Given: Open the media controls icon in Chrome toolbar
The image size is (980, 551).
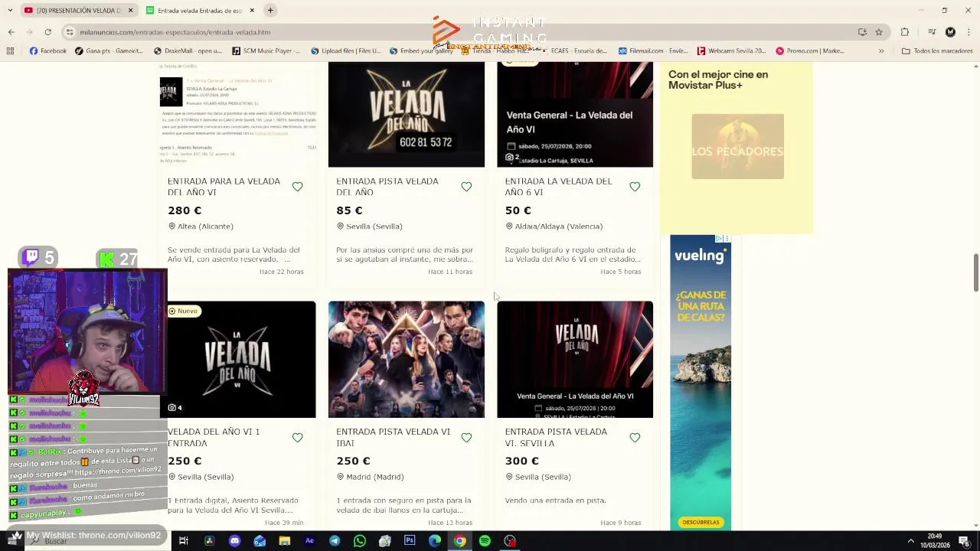Looking at the screenshot, I should click(932, 32).
